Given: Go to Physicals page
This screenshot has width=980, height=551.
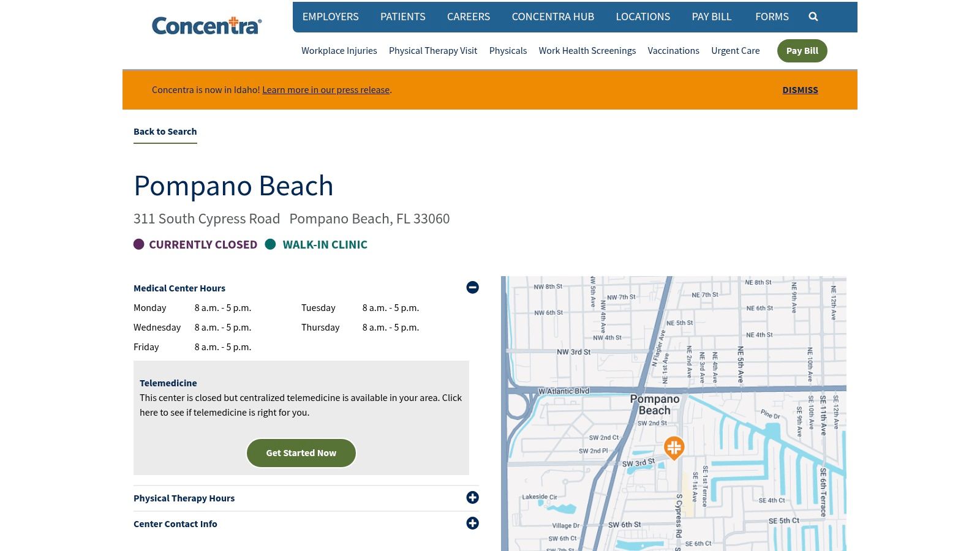Looking at the screenshot, I should [508, 51].
